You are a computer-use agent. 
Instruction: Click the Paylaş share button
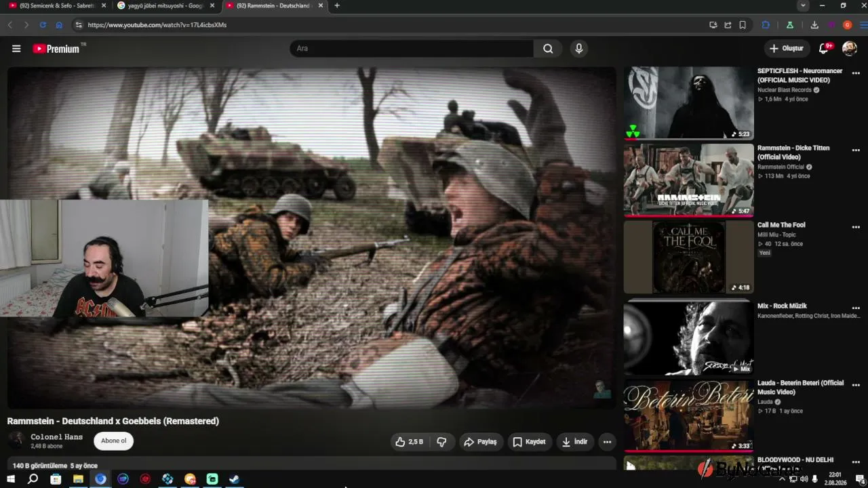481,442
